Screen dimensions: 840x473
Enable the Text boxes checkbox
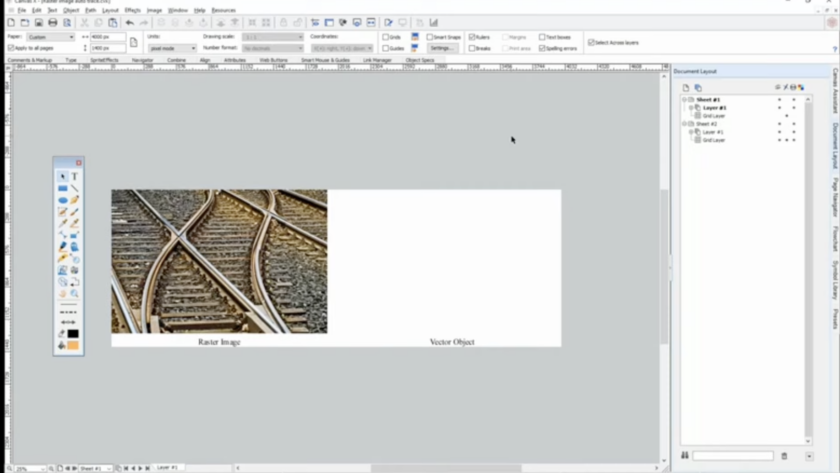point(542,37)
